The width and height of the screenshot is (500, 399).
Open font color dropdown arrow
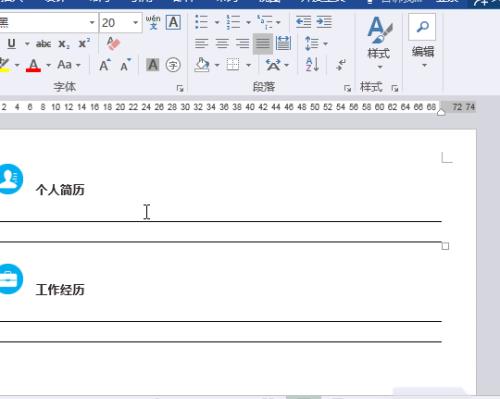49,65
